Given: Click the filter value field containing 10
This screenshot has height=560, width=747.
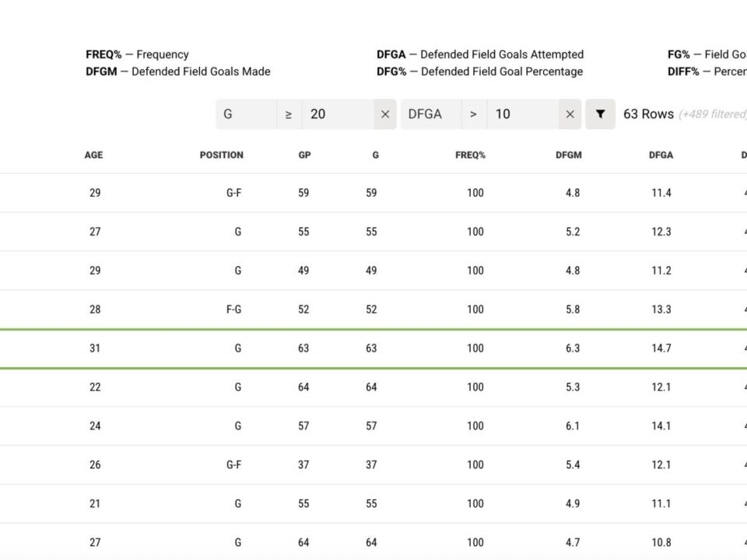Looking at the screenshot, I should click(x=522, y=114).
